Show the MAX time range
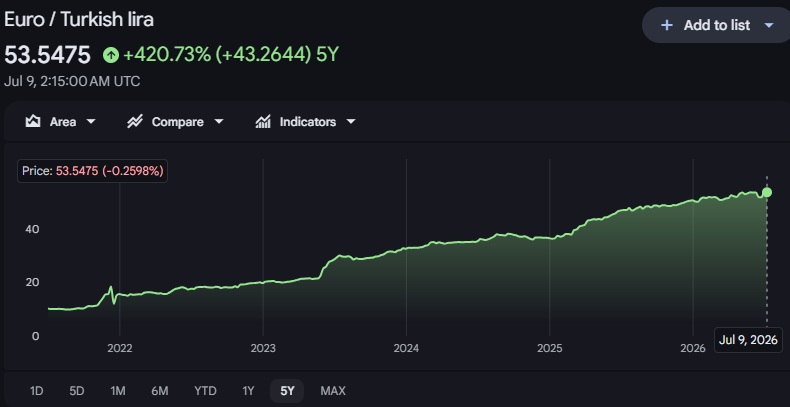Image resolution: width=790 pixels, height=407 pixels. (x=333, y=391)
